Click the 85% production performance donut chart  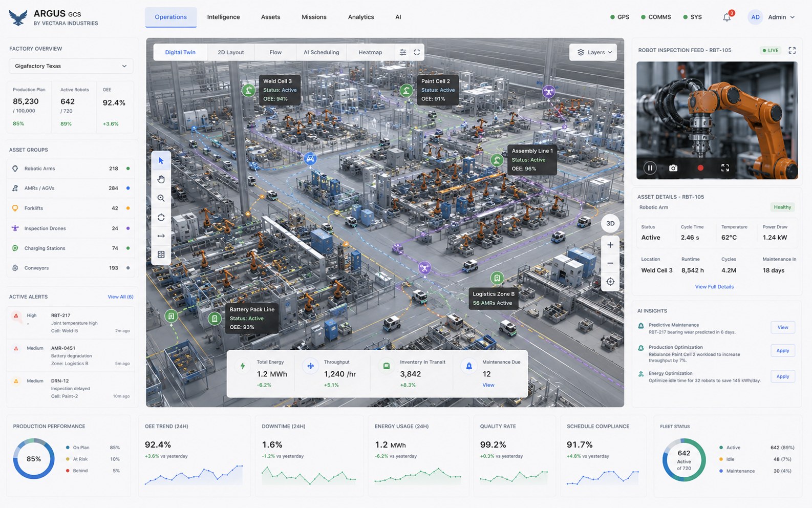click(x=34, y=459)
